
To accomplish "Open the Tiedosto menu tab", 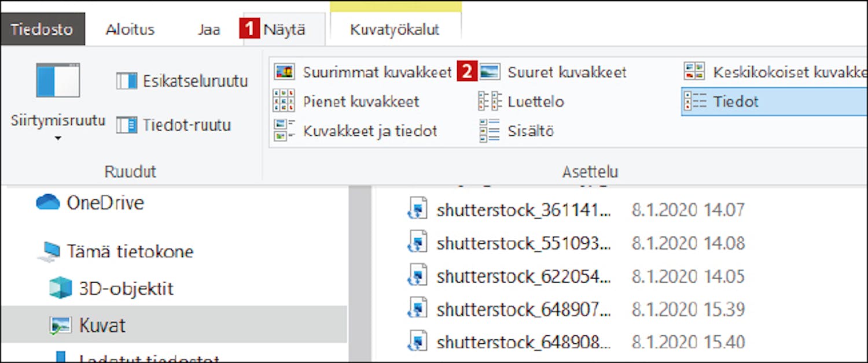I will click(42, 29).
